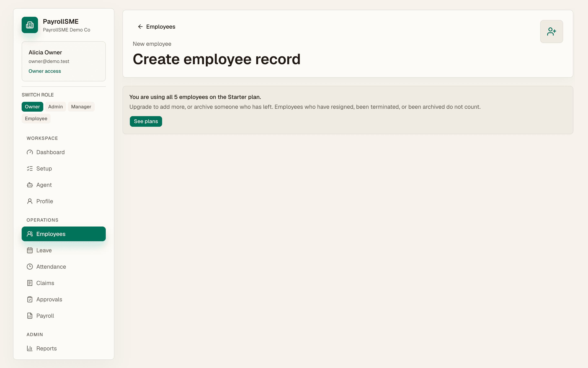This screenshot has height=368, width=588.
Task: Click the Reports bar chart icon
Action: [x=30, y=348]
